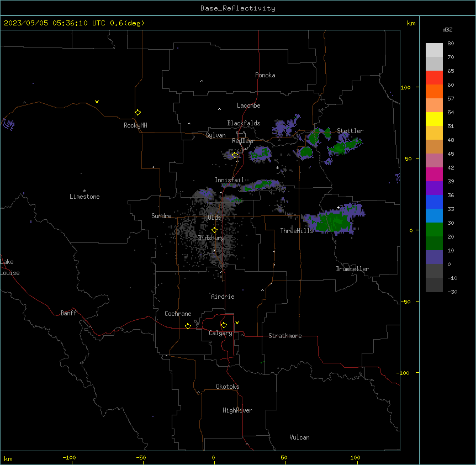Click the Ponoka city label
The height and width of the screenshot is (465, 476).
265,75
